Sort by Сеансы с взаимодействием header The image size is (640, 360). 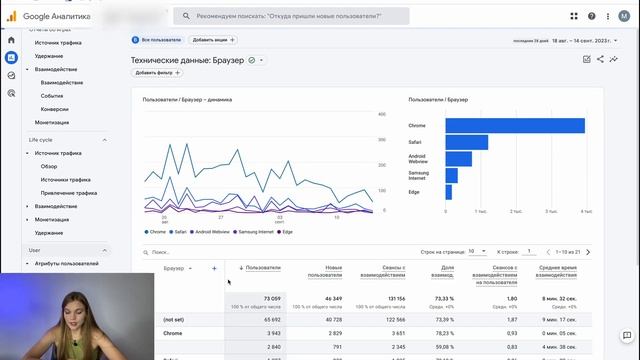[x=383, y=271]
